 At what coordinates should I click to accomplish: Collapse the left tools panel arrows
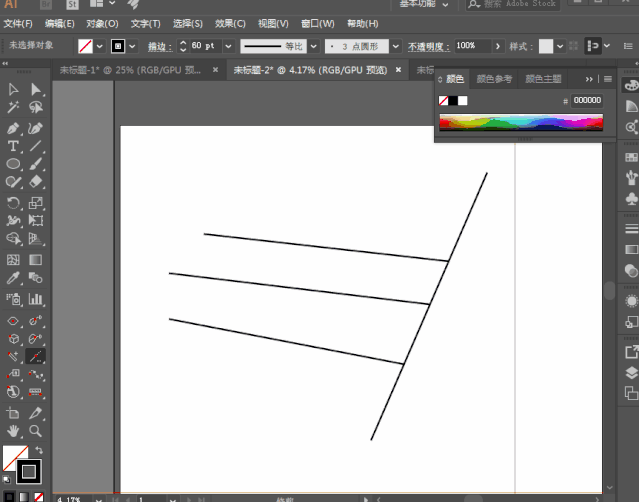point(5,63)
